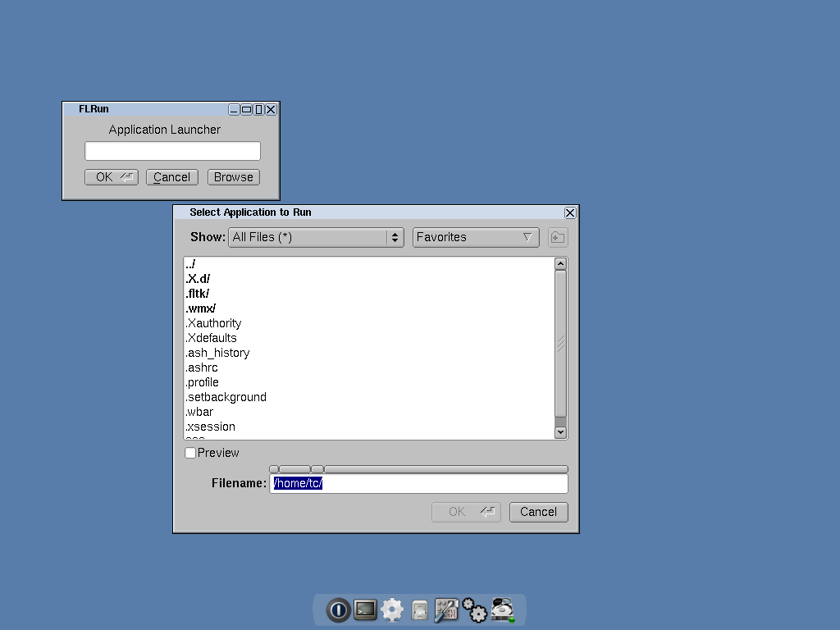Click the new folder icon beside Favorites
840x630 pixels.
coord(558,237)
